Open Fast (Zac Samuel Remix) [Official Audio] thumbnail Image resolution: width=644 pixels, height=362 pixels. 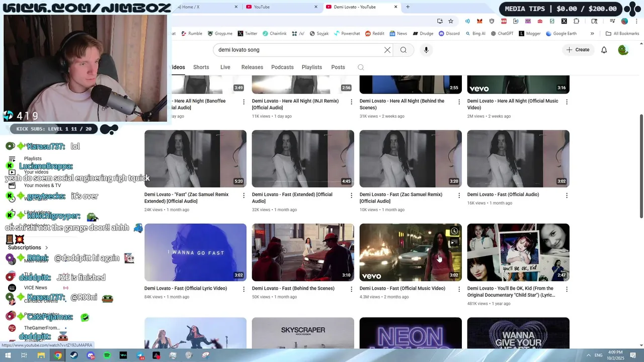[x=411, y=159]
